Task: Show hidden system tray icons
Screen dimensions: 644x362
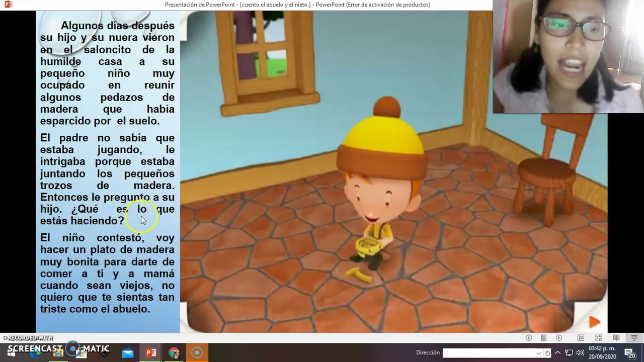Action: [x=557, y=353]
